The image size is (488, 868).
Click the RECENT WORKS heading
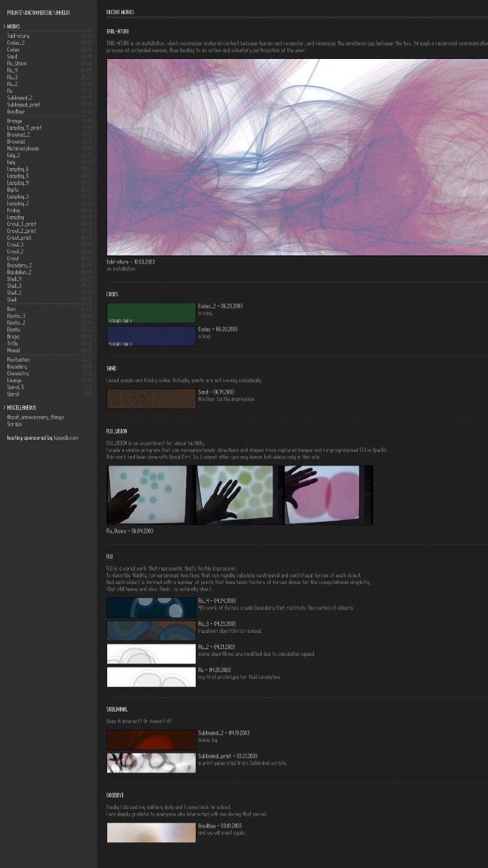click(120, 12)
